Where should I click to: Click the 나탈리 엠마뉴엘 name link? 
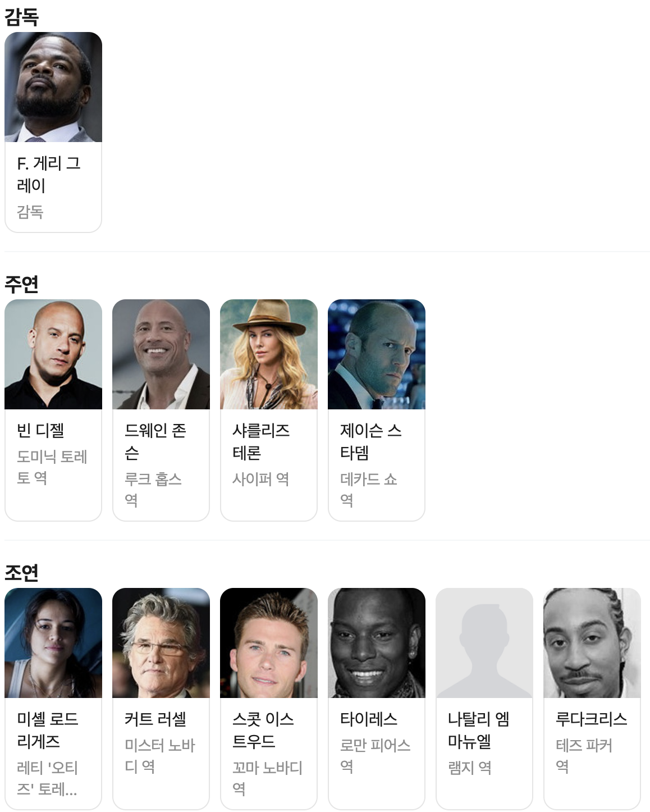click(479, 730)
